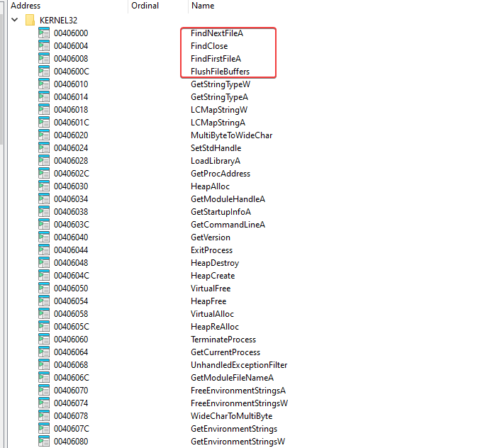Select the GetStringTypeW import name

click(221, 84)
